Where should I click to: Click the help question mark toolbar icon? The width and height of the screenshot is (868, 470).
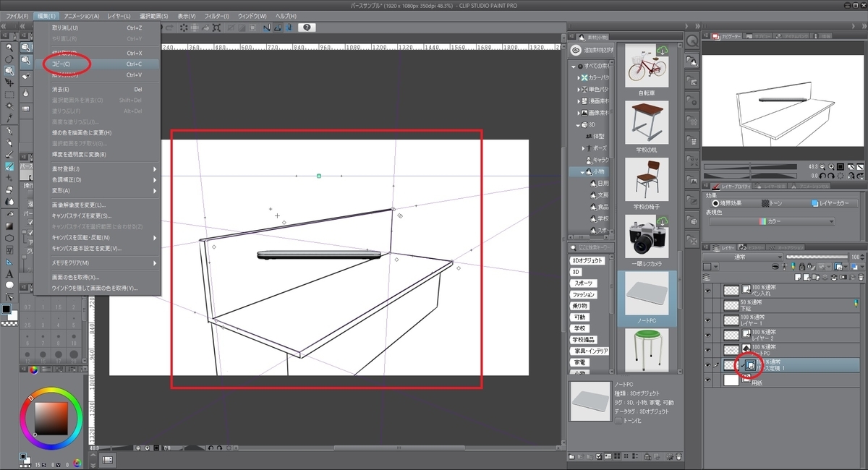(x=307, y=27)
